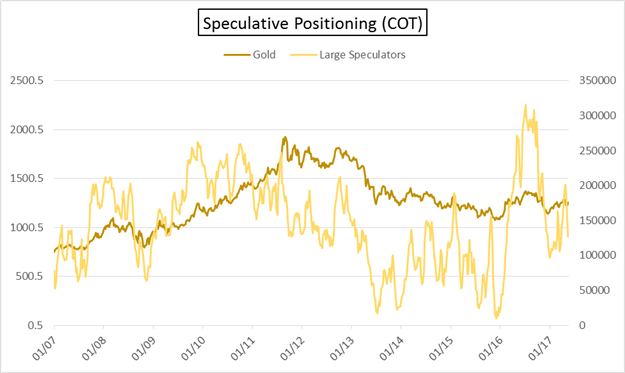The image size is (625, 373).
Task: Click the 1500.5 left axis label
Action: point(27,178)
